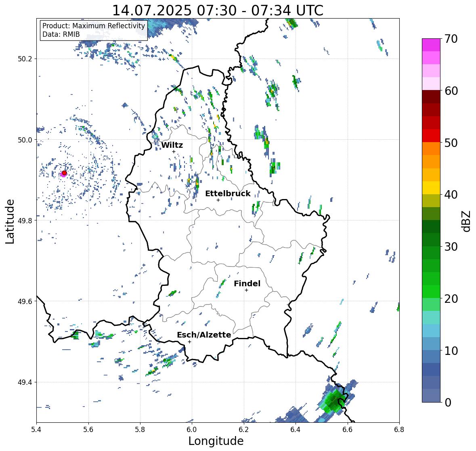This screenshot has height=451, width=476.
Task: Click longitude tick label 5.6
Action: [88, 430]
